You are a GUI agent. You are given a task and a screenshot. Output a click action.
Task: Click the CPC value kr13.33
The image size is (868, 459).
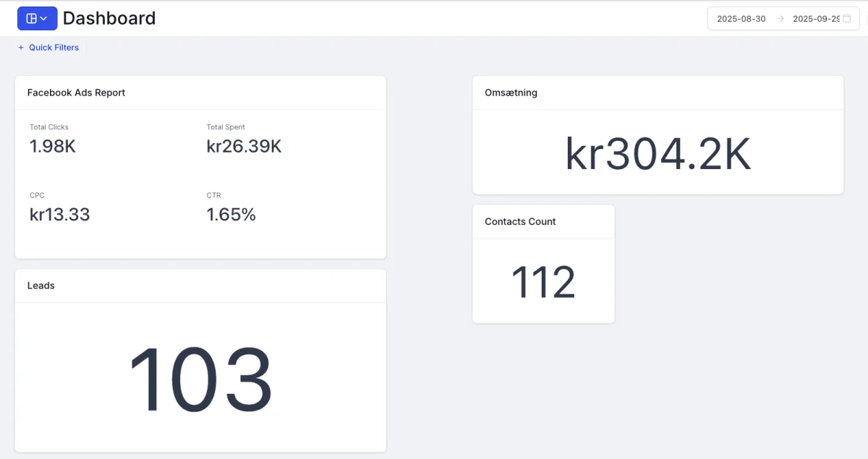59,215
